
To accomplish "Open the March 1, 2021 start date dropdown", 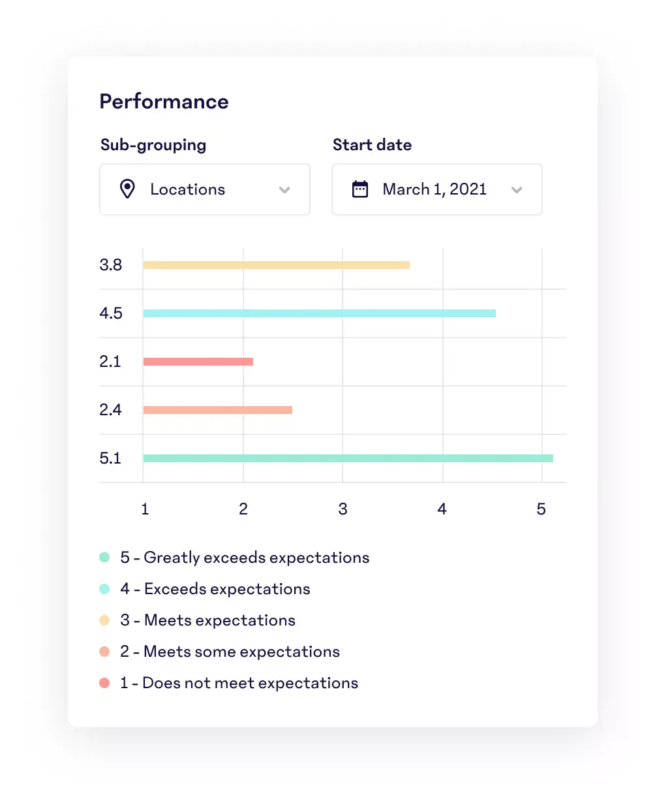I will (x=436, y=189).
